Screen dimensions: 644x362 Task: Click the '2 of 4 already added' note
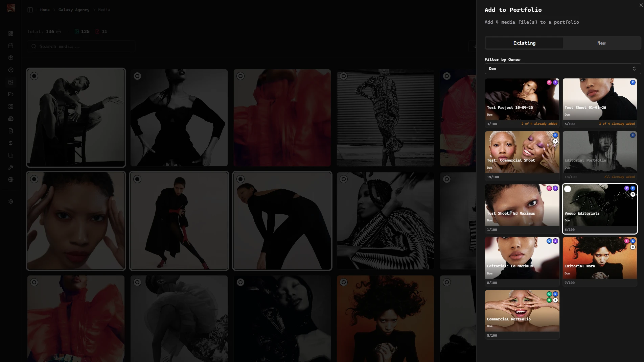(x=539, y=124)
